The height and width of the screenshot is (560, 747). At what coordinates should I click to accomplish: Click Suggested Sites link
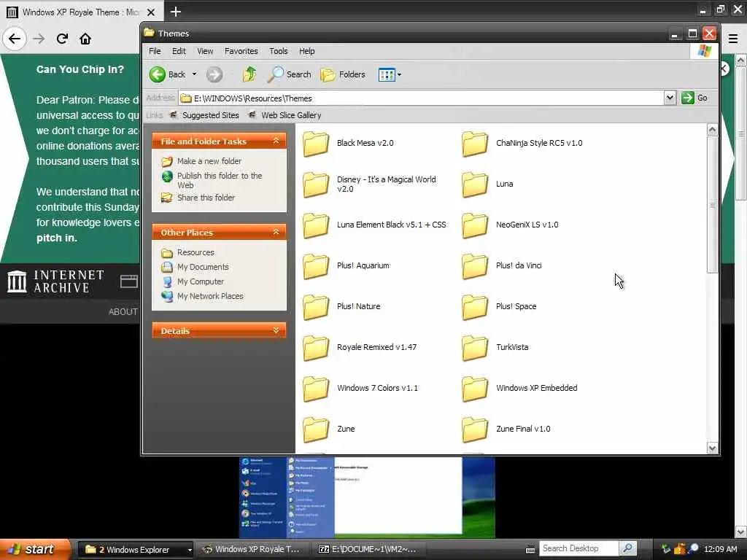click(205, 115)
